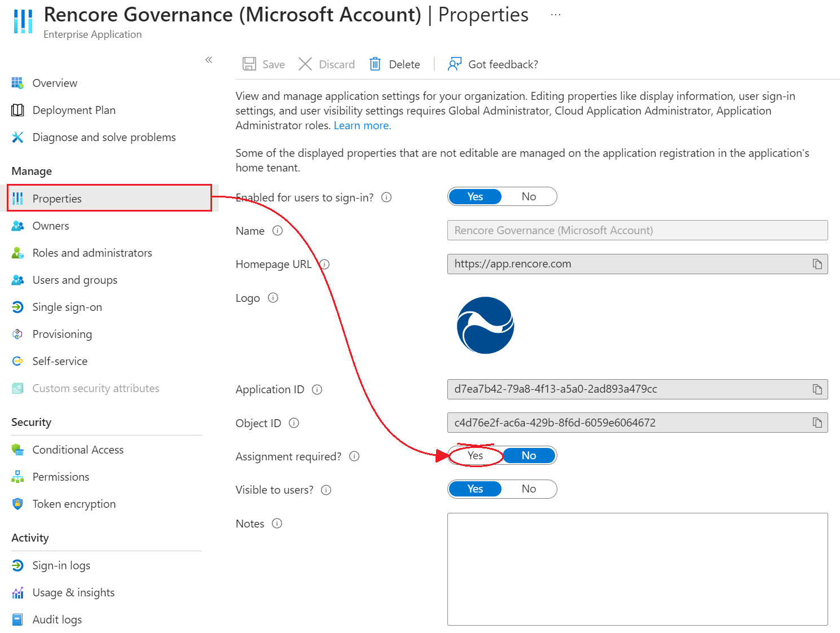Set Visible to users to Yes
This screenshot has width=840, height=633.
pyautogui.click(x=475, y=489)
